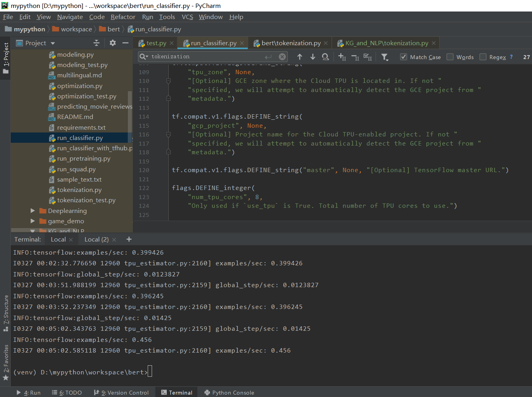Select run_squad.py in project tree
The image size is (532, 397).
[x=76, y=169]
